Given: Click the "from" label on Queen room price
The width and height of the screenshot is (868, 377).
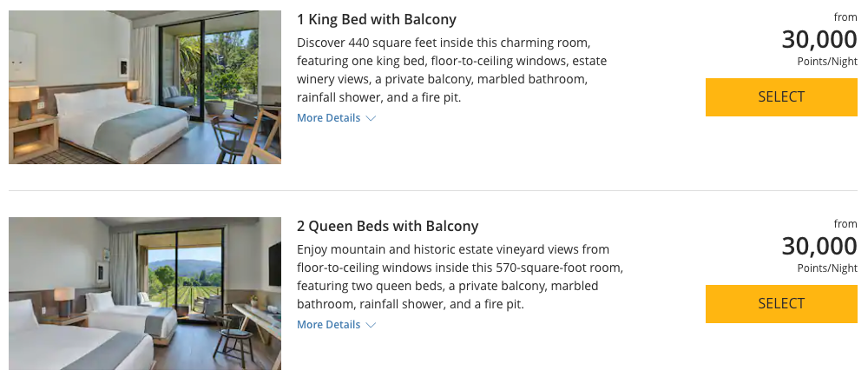Looking at the screenshot, I should click(845, 224).
